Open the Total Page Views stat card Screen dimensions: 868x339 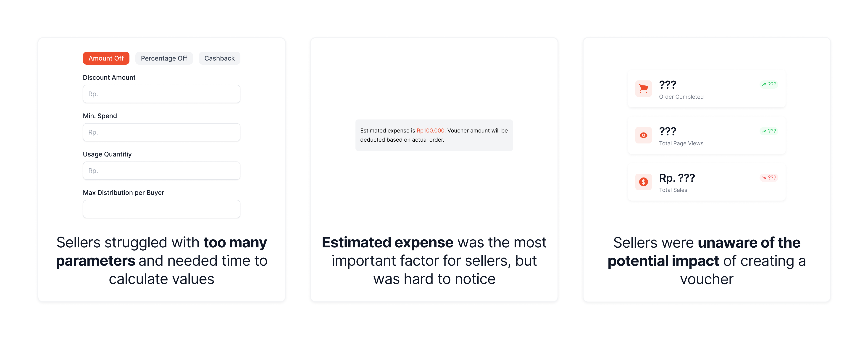tap(707, 136)
